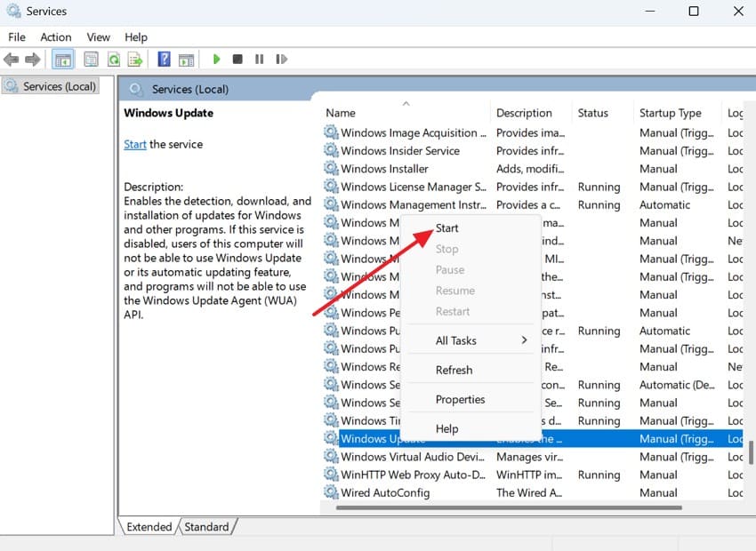Image resolution: width=756 pixels, height=551 pixels.
Task: Click gear icon of highlighted Windows Update row
Action: (x=331, y=438)
